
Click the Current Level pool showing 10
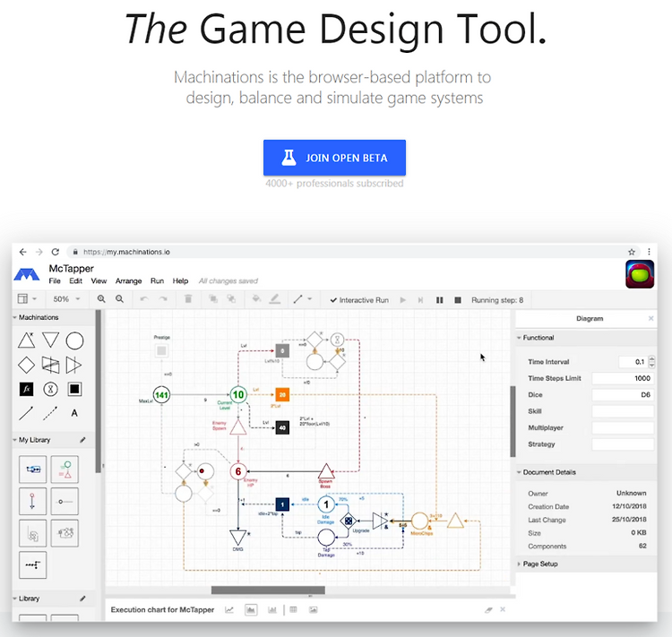pos(238,394)
